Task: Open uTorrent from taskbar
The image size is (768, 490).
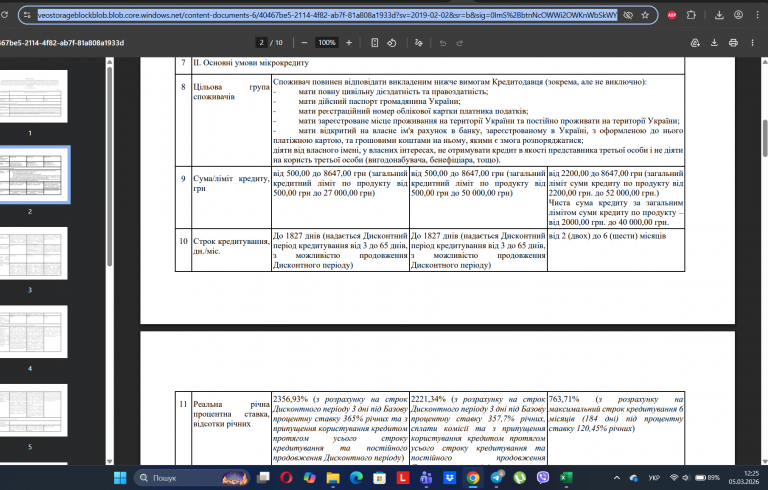Action: [520, 477]
